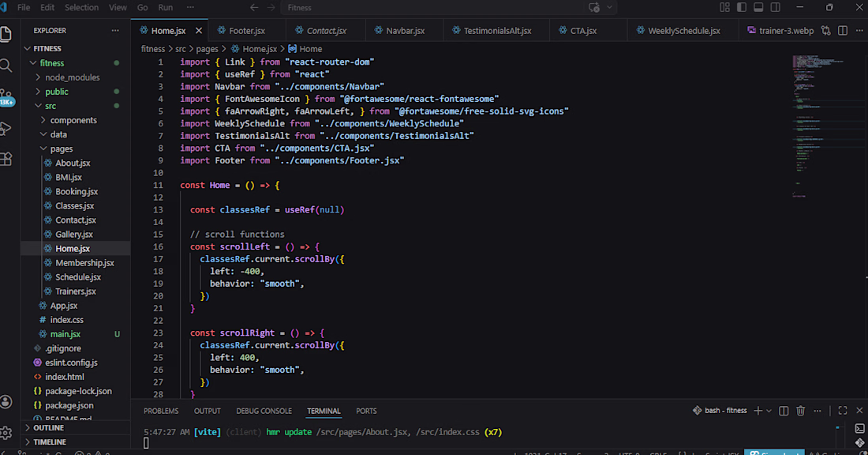
Task: Open the Extensions view
Action: [6, 160]
